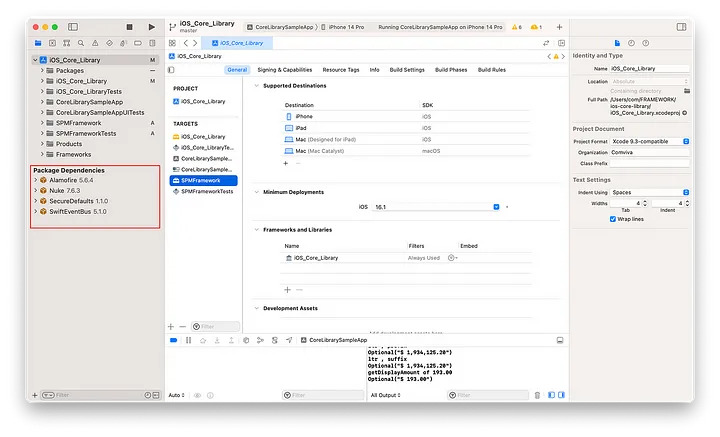Image resolution: width=720 pixels, height=437 pixels.
Task: Open the Signing & Capabilities tab
Action: 284,70
